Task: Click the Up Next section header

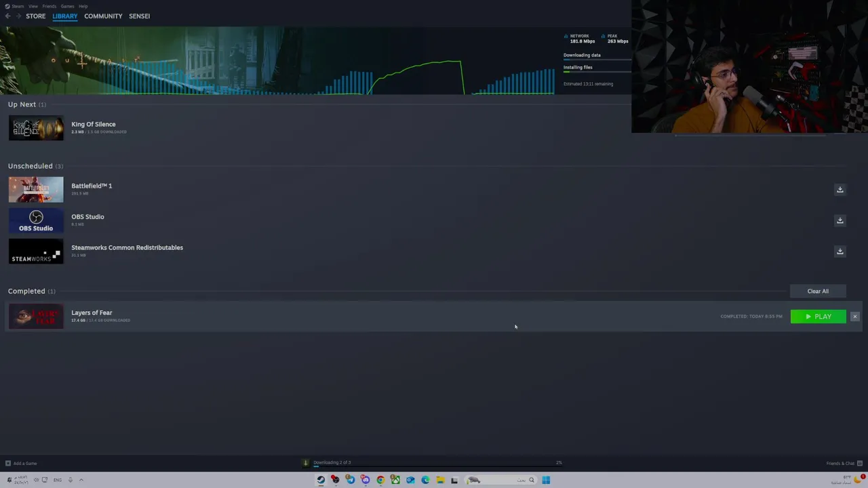Action: [27, 104]
